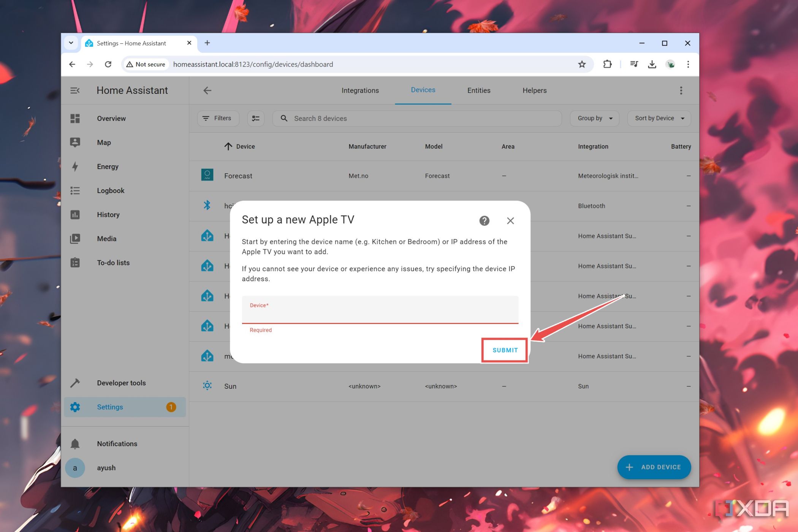Expand the Filters options
The image size is (798, 532).
(x=217, y=118)
